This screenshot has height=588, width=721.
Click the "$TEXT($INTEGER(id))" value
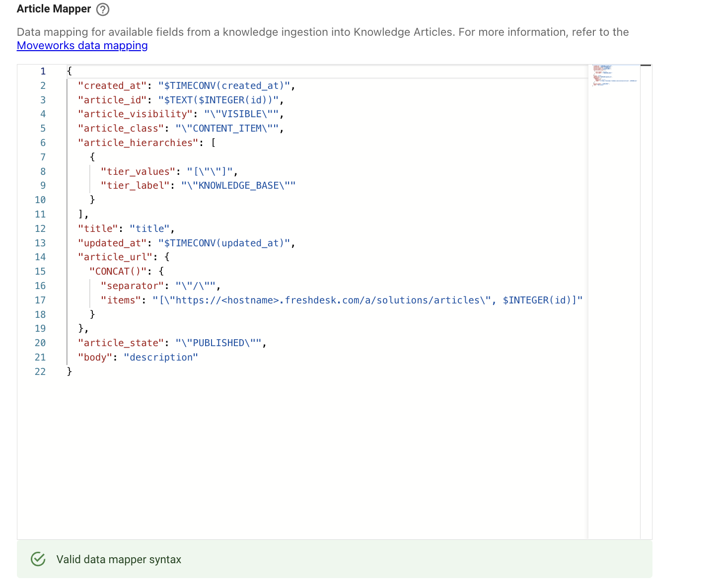click(218, 100)
